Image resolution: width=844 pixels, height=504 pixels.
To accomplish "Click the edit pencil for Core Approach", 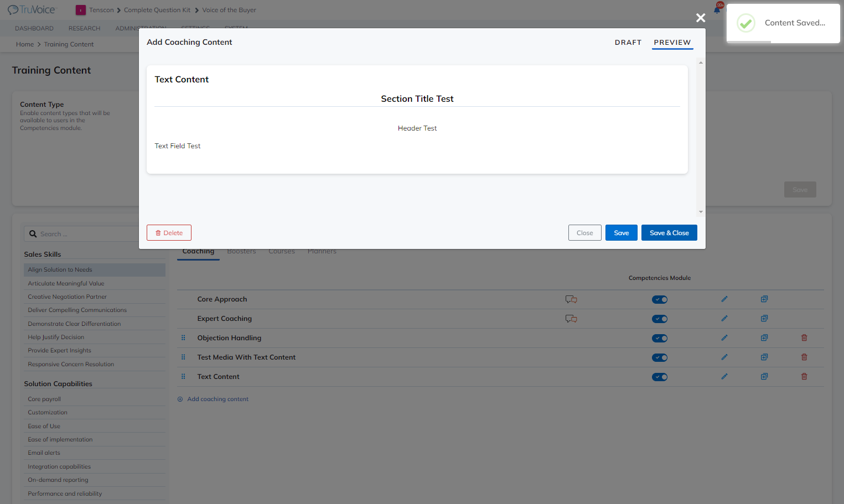I will 724,299.
